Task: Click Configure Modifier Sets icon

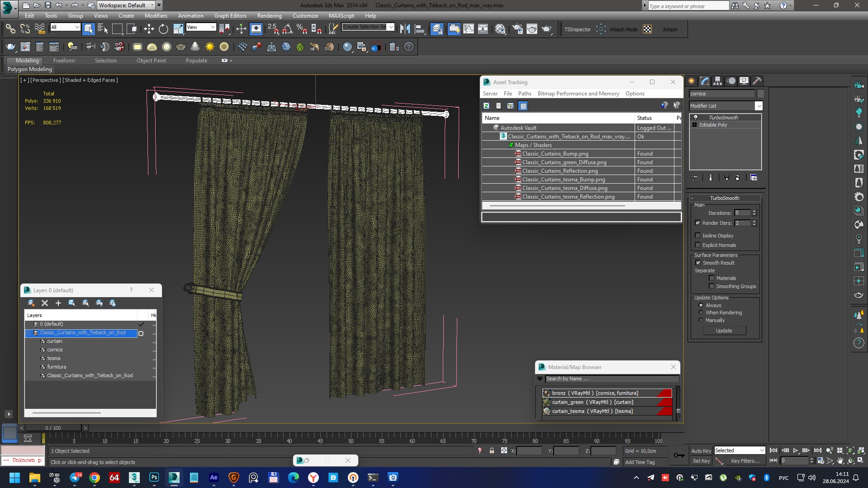Action: click(x=754, y=178)
